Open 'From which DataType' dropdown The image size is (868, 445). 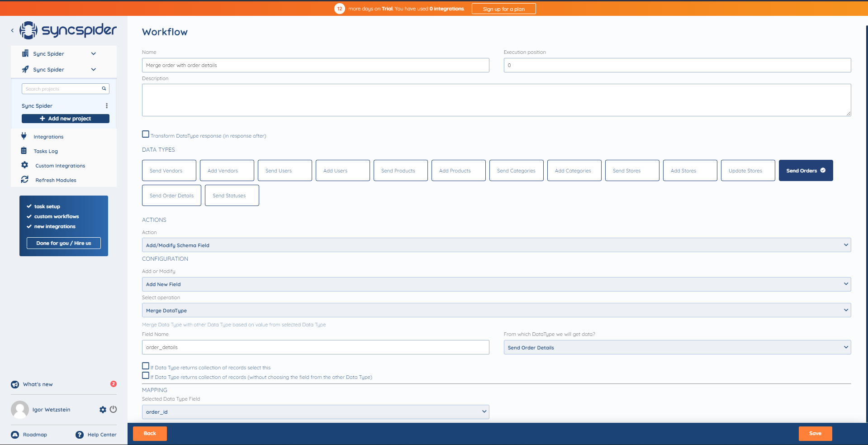click(x=678, y=347)
